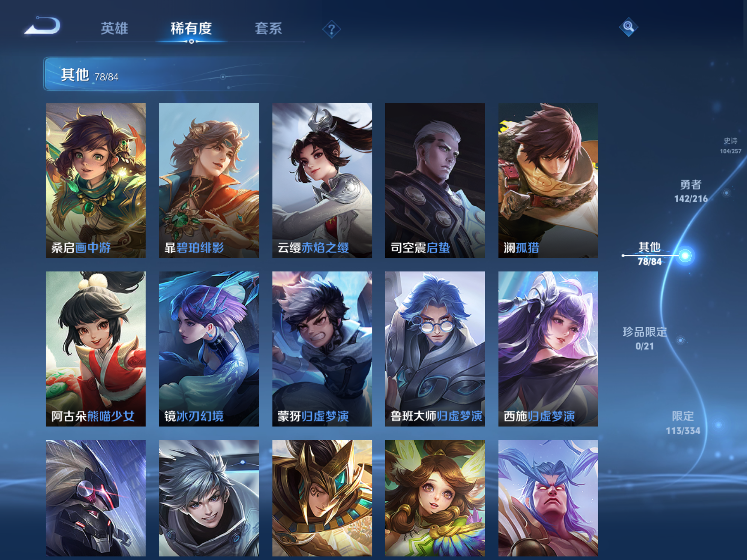This screenshot has height=560, width=747.
Task: Open the 云缨 赤焰之缨 skin card
Action: point(322,180)
